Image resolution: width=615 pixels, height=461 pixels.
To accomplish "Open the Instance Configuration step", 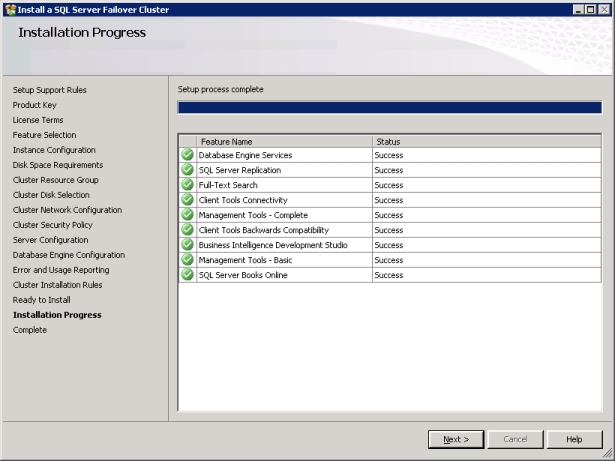I will coord(54,150).
